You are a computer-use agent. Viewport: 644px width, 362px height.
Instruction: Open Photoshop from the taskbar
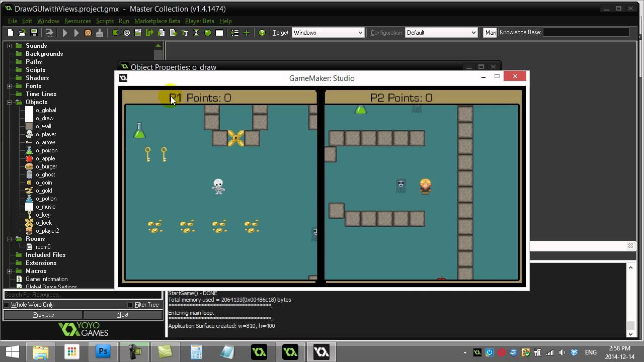coord(103,351)
